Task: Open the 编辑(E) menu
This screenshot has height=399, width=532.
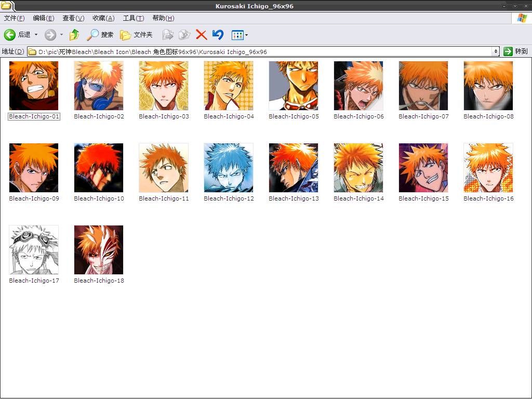Action: coord(44,18)
